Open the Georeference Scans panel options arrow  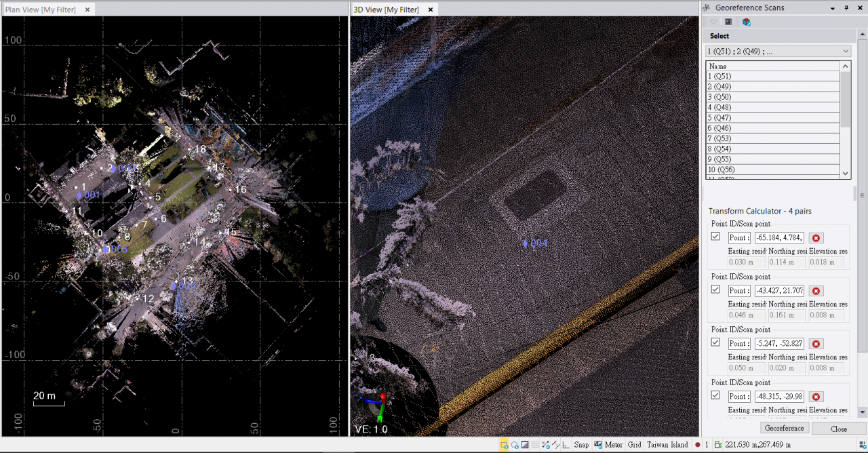point(833,8)
